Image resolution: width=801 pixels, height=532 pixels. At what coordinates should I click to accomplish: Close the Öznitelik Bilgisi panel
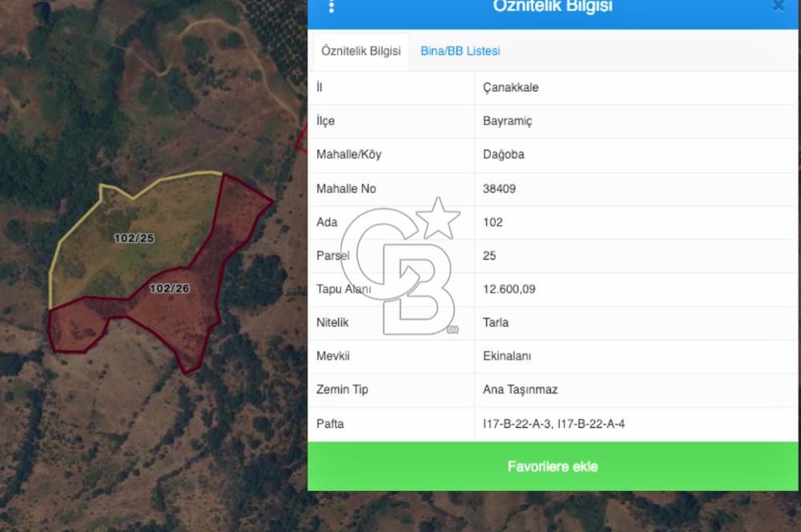coord(779,5)
